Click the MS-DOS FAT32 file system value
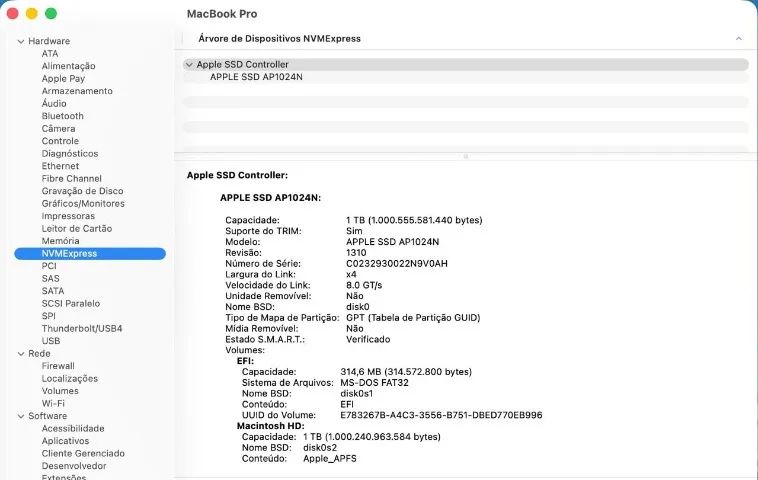This screenshot has height=480, width=758. click(375, 383)
